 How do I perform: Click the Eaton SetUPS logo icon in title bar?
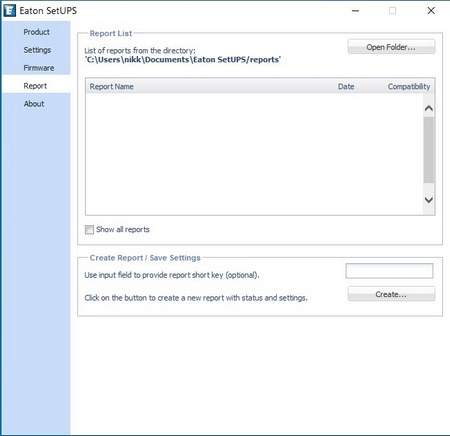(x=9, y=10)
